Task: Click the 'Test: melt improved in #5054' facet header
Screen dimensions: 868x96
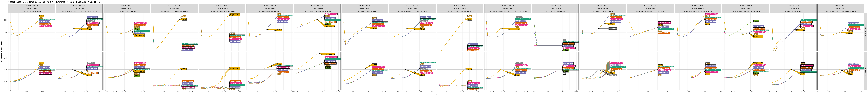Action: click(32, 11)
